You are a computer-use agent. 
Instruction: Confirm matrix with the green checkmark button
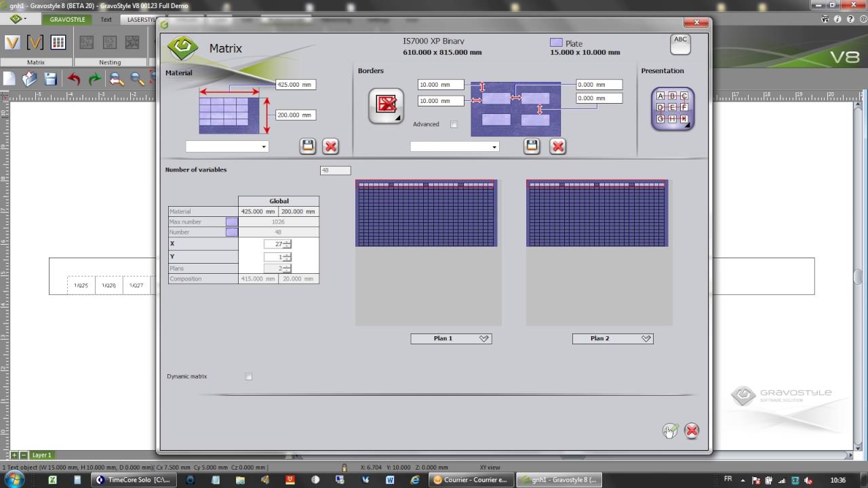click(x=670, y=430)
